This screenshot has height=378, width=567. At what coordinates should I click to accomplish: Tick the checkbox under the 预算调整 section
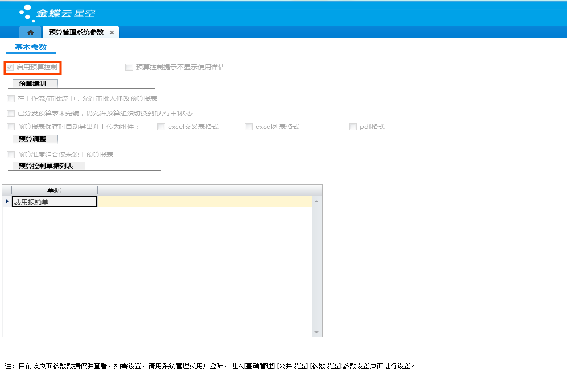click(11, 154)
